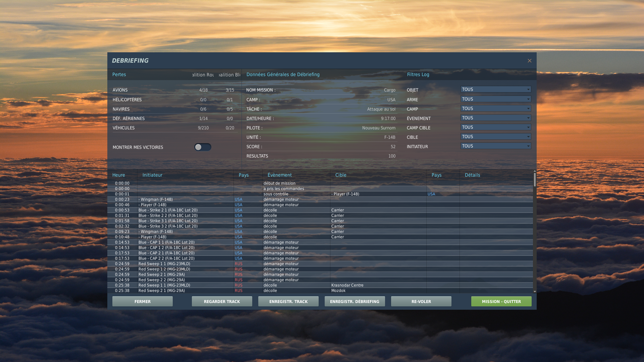Select the Blue - CAP 1 2 row
Image resolution: width=644 pixels, height=362 pixels.
tap(320, 248)
